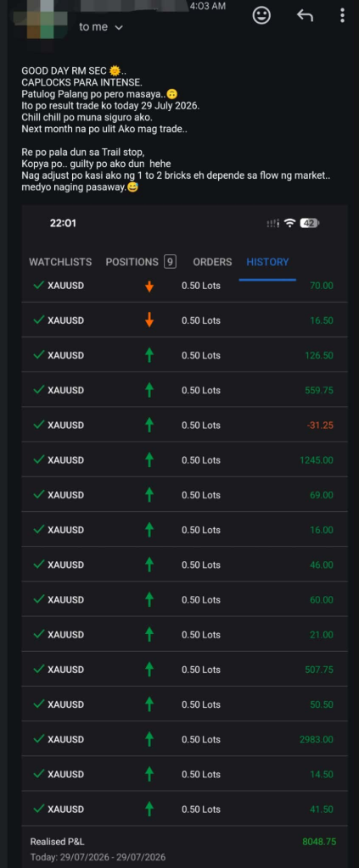Viewport: 359px width, 868px height.
Task: Tap the Today date range 29/07/2026
Action: click(x=98, y=857)
